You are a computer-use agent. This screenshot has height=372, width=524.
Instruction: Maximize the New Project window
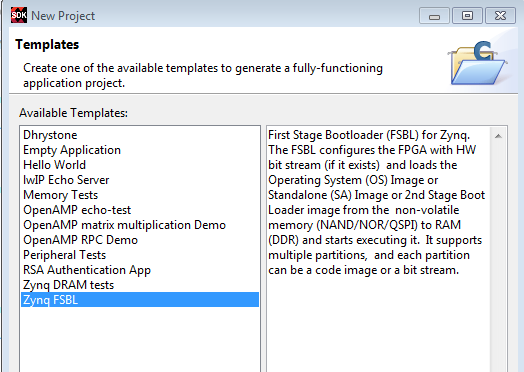click(x=467, y=16)
